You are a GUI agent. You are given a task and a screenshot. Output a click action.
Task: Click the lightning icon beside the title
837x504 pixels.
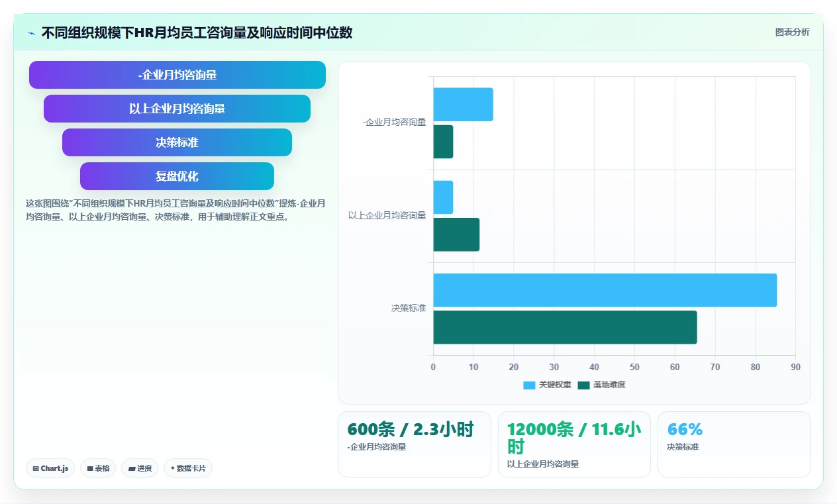click(x=31, y=32)
